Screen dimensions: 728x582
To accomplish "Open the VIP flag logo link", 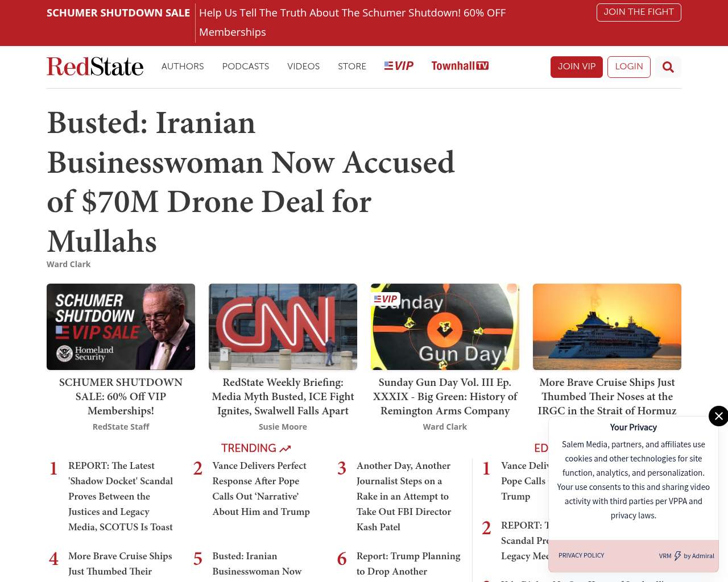I will [x=399, y=66].
